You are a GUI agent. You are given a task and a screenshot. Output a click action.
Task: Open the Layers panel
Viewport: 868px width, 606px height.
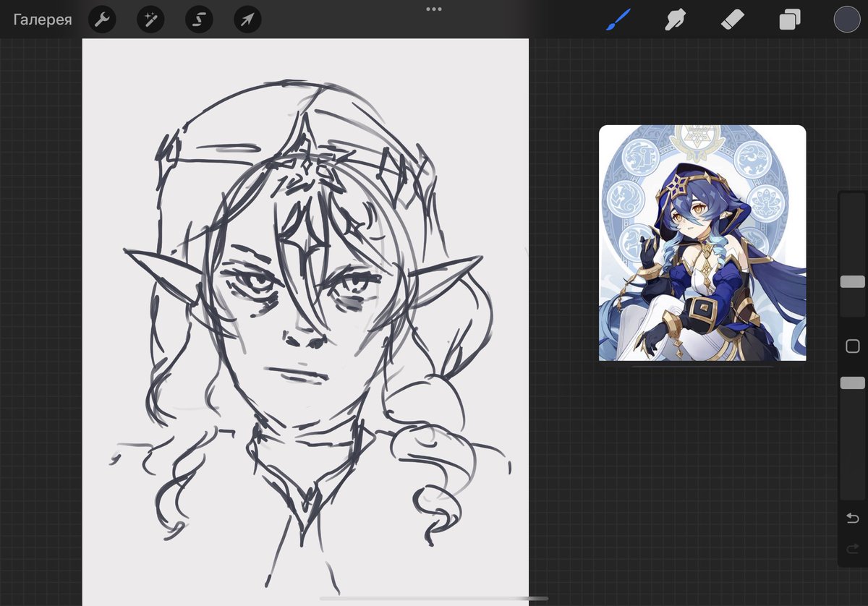tap(790, 20)
